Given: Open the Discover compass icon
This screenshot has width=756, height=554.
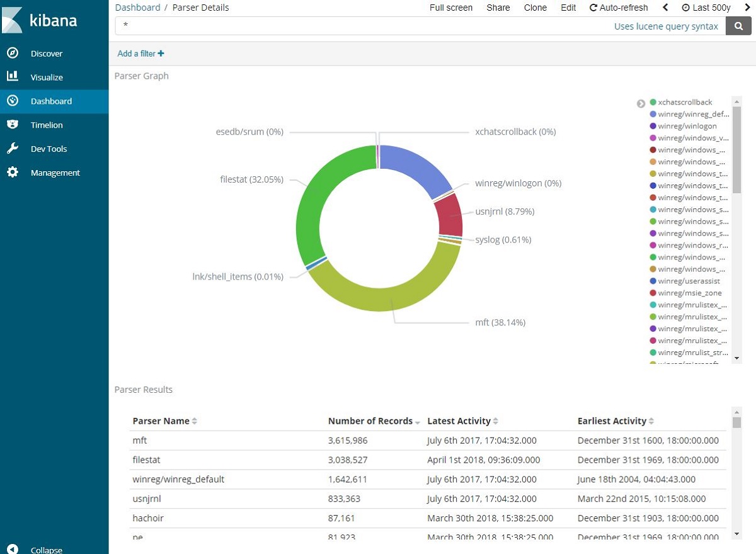Looking at the screenshot, I should point(13,53).
